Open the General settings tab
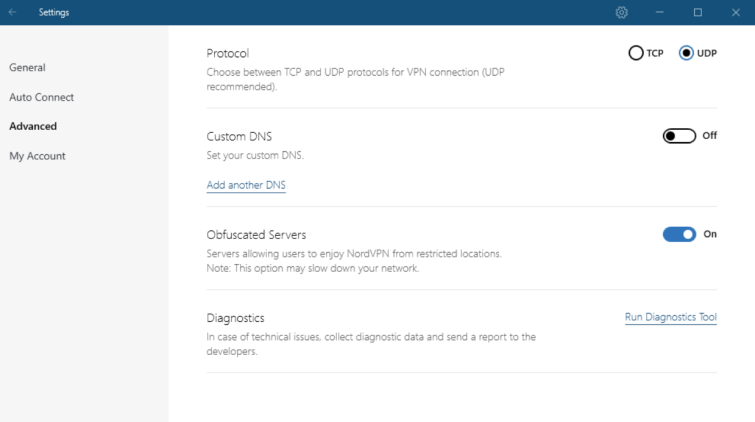 pyautogui.click(x=27, y=68)
